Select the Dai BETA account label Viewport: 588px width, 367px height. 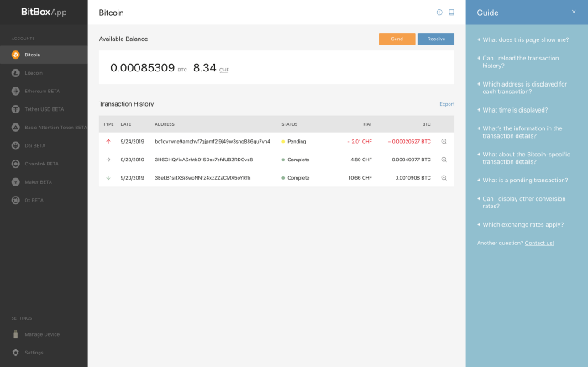[35, 145]
